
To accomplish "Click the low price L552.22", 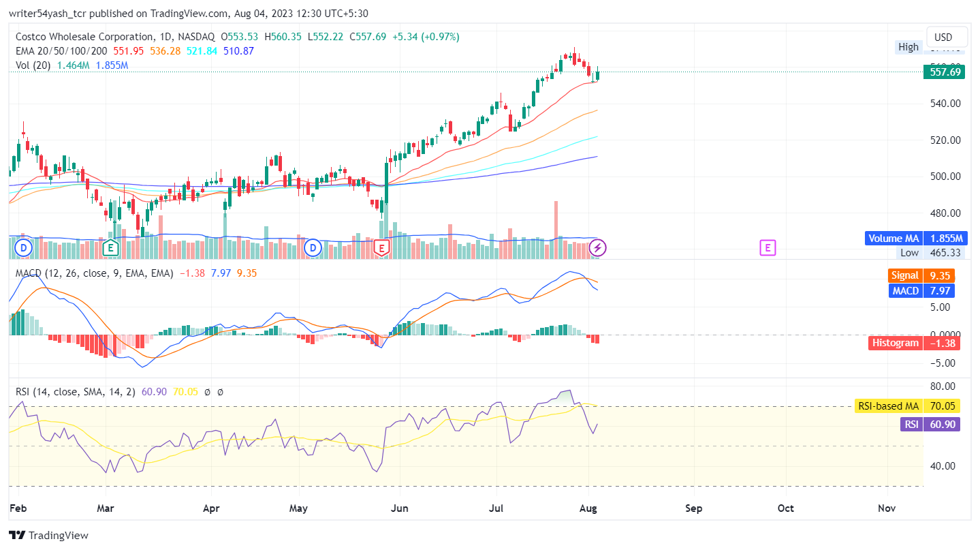I will coord(326,37).
